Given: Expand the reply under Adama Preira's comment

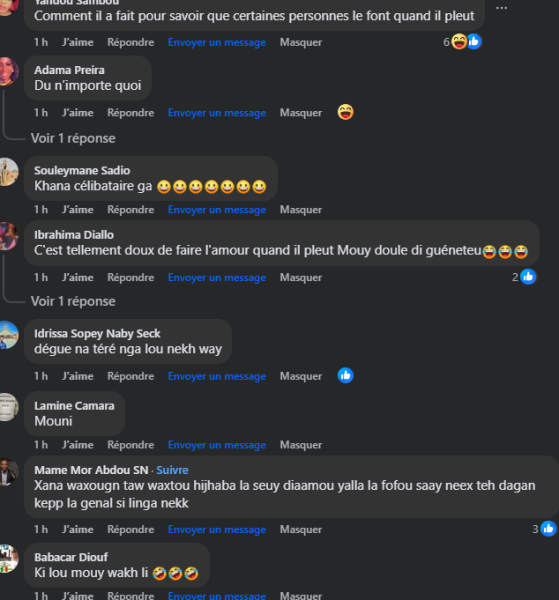Looking at the screenshot, I should point(73,138).
